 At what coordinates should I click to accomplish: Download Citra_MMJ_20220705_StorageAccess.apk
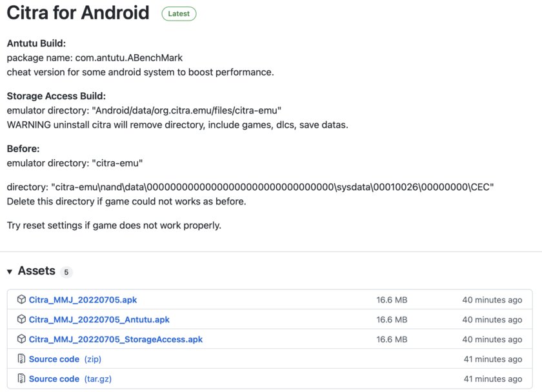(x=115, y=339)
